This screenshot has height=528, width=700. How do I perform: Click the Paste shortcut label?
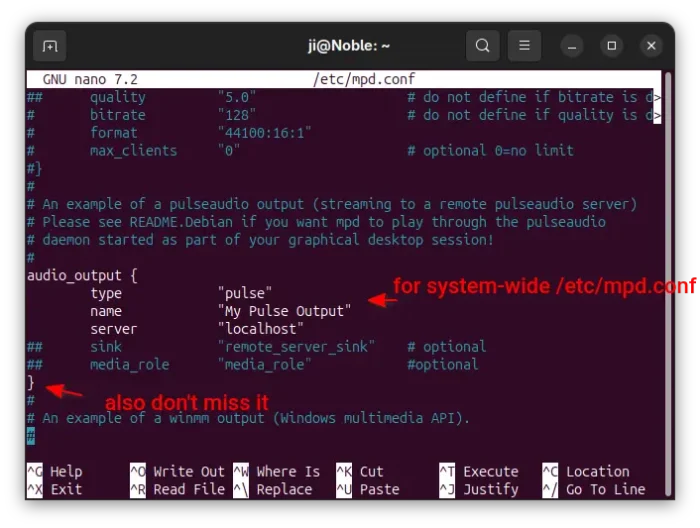pyautogui.click(x=379, y=489)
